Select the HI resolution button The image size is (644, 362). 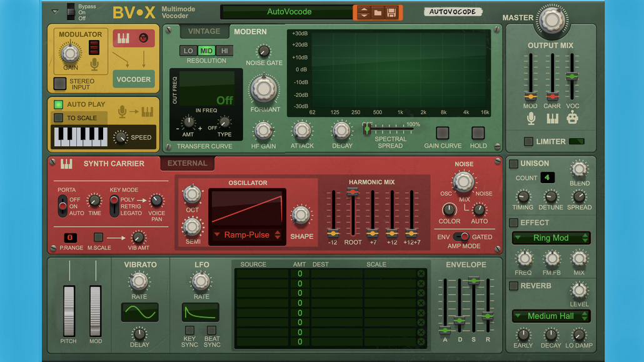[224, 51]
